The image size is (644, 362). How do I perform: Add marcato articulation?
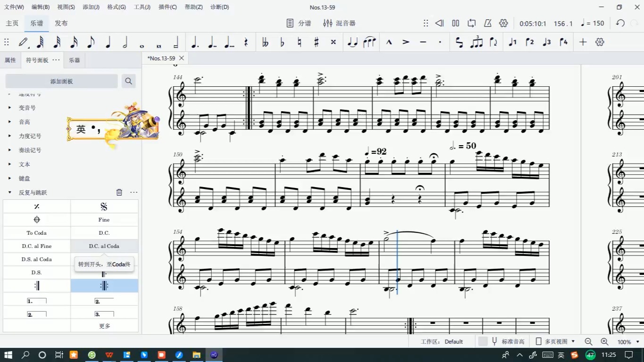(x=389, y=42)
